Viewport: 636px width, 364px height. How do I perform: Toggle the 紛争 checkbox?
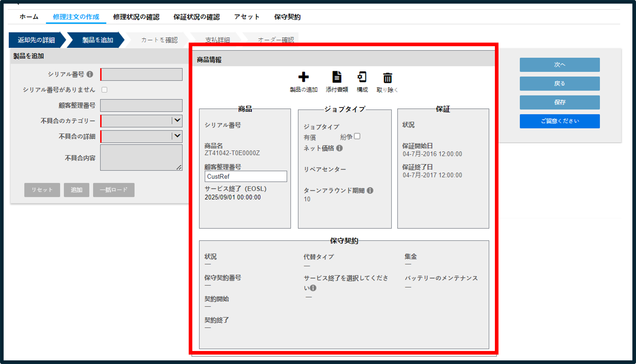coord(357,136)
